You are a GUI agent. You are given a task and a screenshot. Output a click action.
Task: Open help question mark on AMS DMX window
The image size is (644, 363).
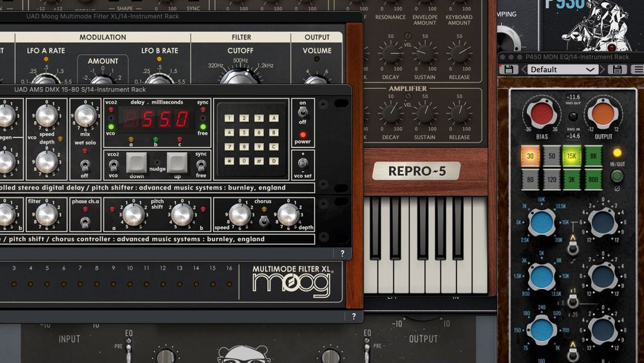[342, 253]
